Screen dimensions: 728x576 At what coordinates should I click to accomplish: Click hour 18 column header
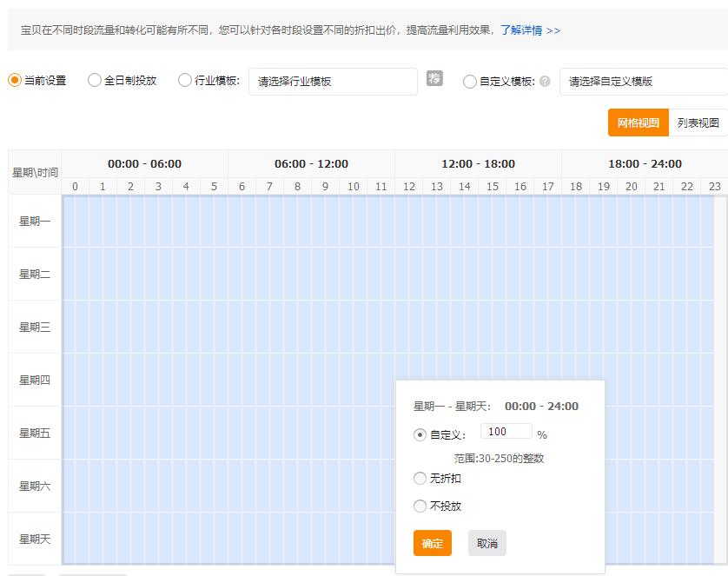(x=576, y=187)
